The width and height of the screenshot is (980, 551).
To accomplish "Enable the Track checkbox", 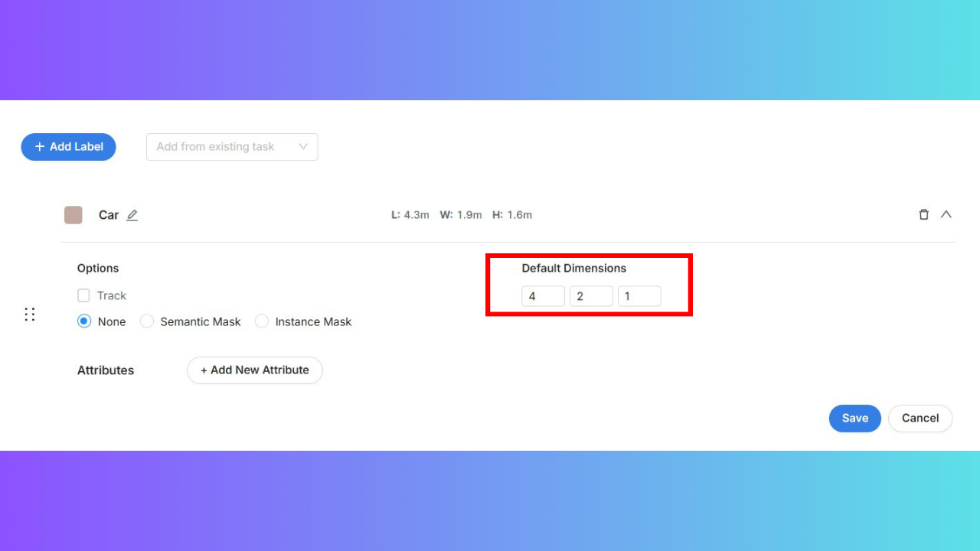I will pyautogui.click(x=84, y=295).
